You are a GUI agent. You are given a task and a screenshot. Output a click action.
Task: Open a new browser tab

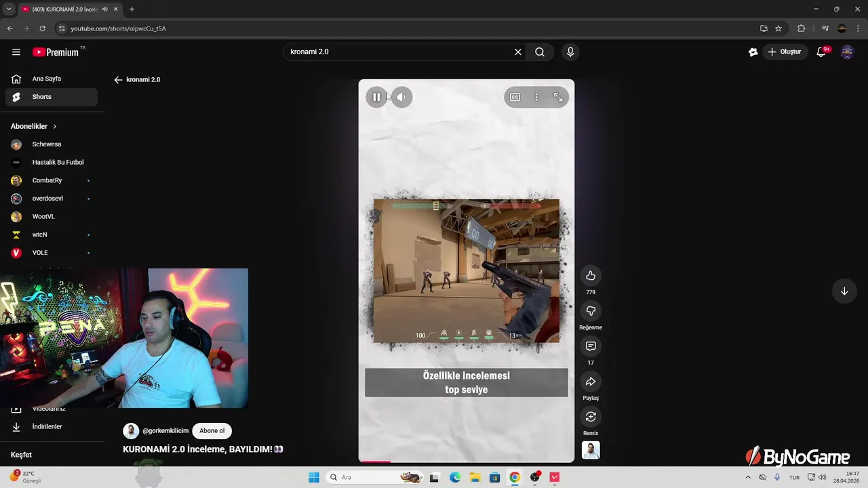132,9
